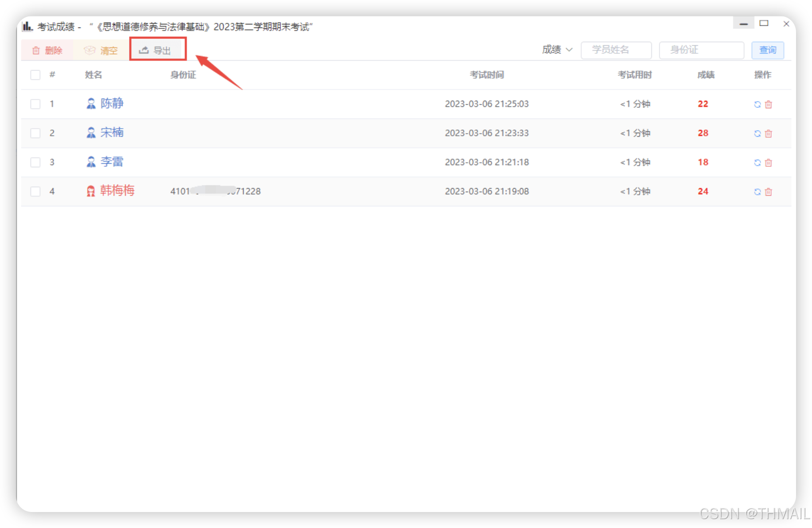Click score 22 in 陈静 row
The width and height of the screenshot is (812, 528).
[703, 104]
